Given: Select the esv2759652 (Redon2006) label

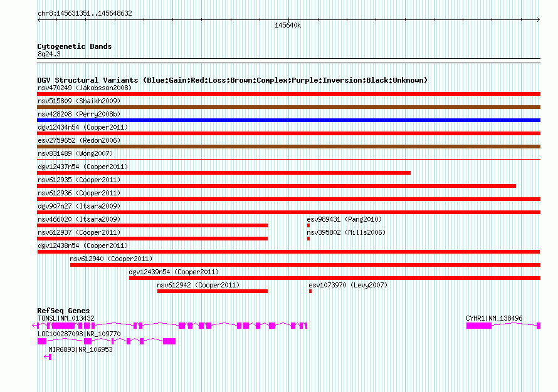Looking at the screenshot, I should (79, 140).
